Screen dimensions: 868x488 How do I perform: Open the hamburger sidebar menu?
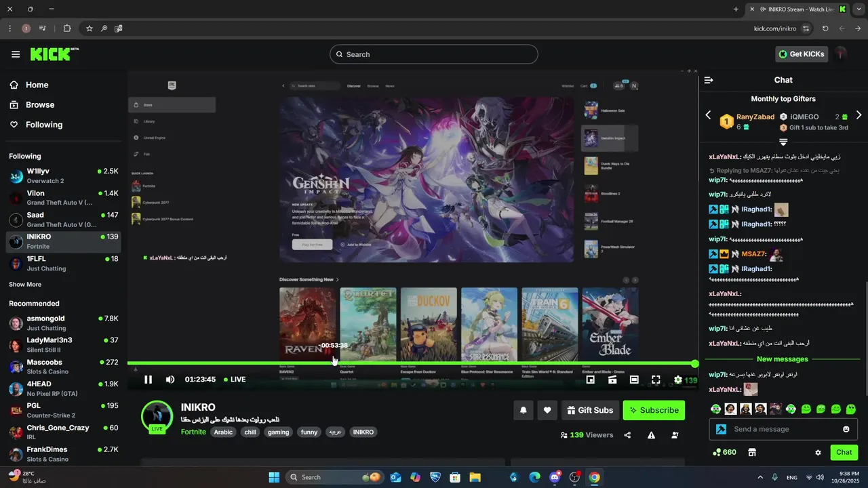[16, 54]
